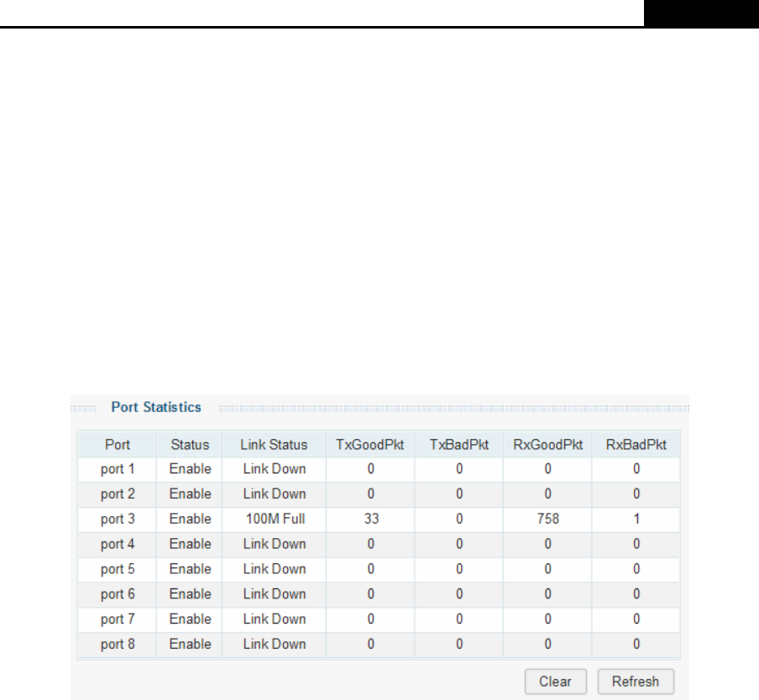
Task: Click the RxBadPkt value 1 for port 3
Action: pyautogui.click(x=636, y=519)
